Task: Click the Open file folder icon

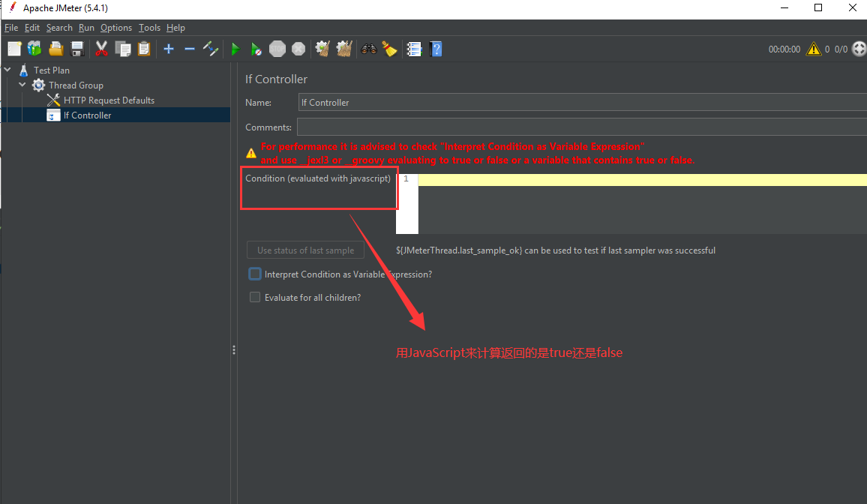Action: click(55, 49)
